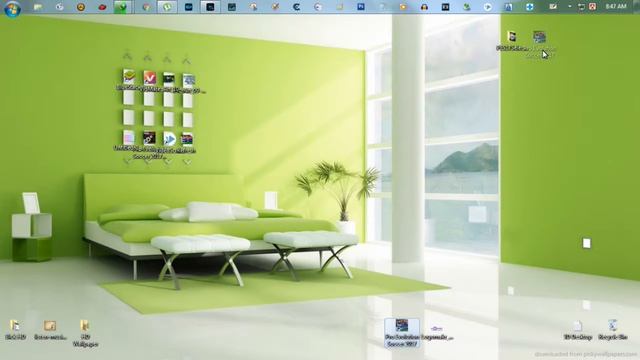The image size is (640, 360).
Task: Select the first folder icon beside Screen-recording
Action: [x=15, y=330]
